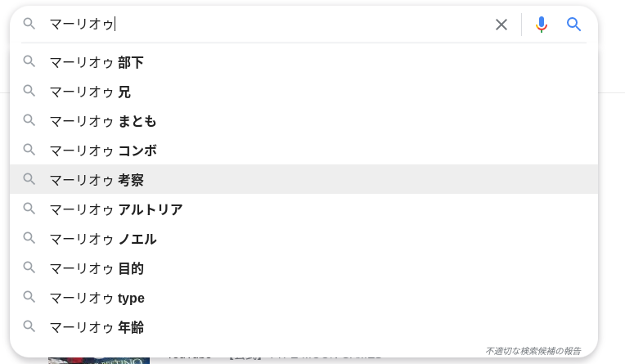This screenshot has height=364, width=625.
Task: Choose the マーリオゥ まとも suggestion
Action: (x=103, y=121)
